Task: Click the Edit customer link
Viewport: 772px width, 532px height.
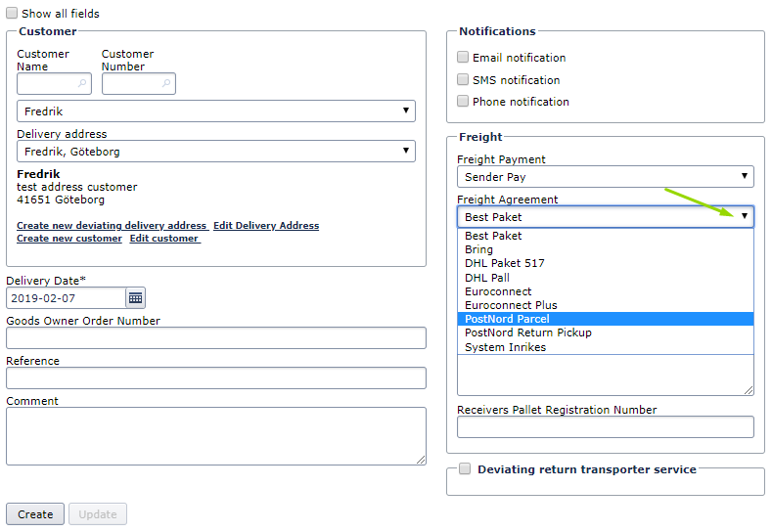Action: click(164, 239)
